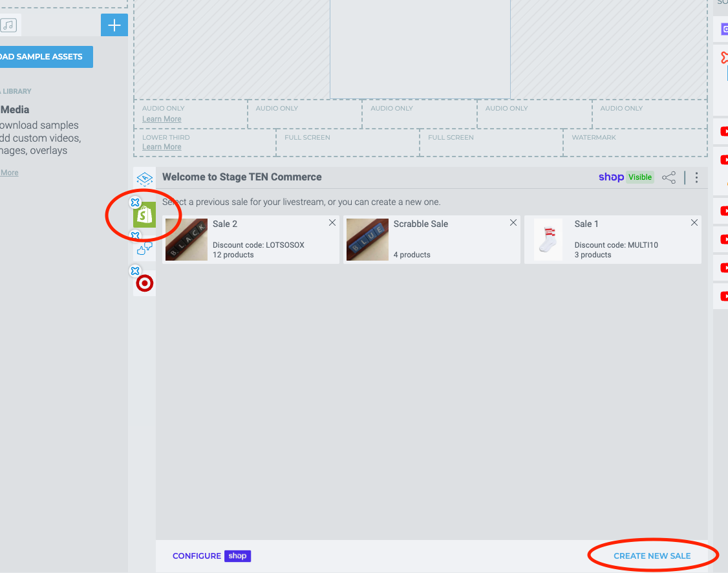The width and height of the screenshot is (728, 573).
Task: Click 4 products text in Scrabble Sale
Action: 412,255
